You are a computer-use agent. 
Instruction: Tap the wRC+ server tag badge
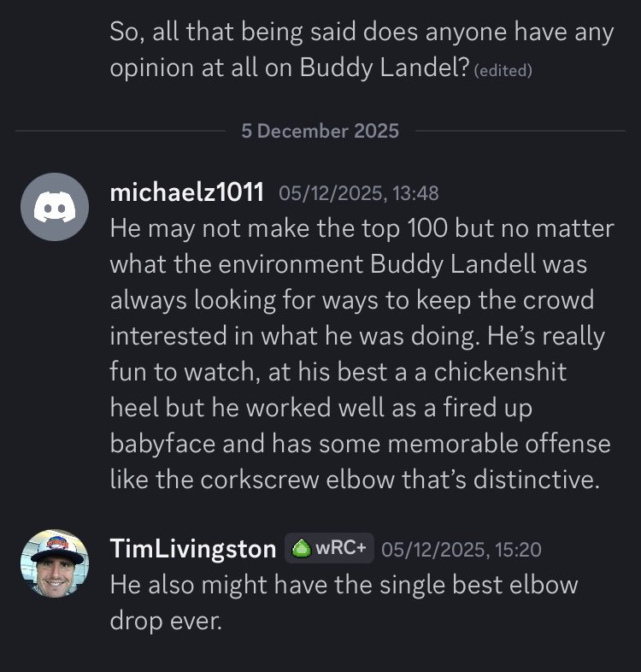tap(329, 549)
